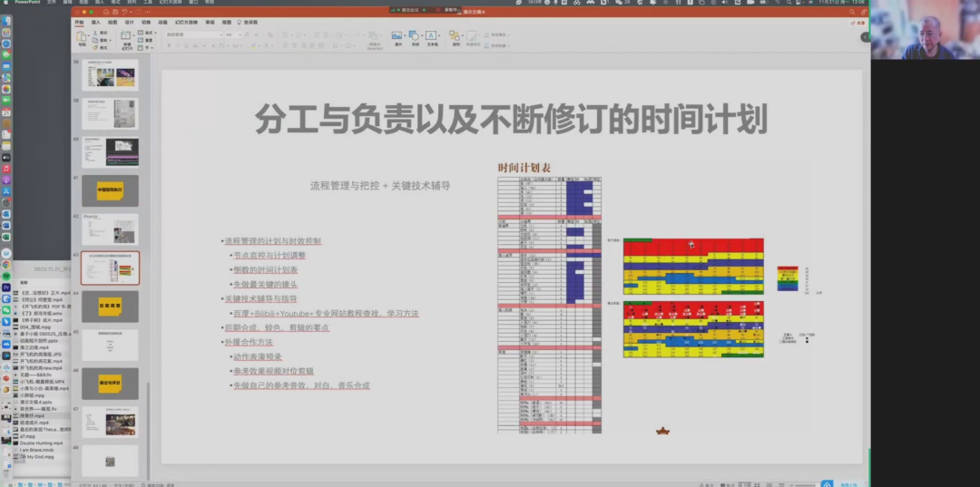Select slide 44 thumbnail
The image size is (980, 487).
(x=110, y=307)
